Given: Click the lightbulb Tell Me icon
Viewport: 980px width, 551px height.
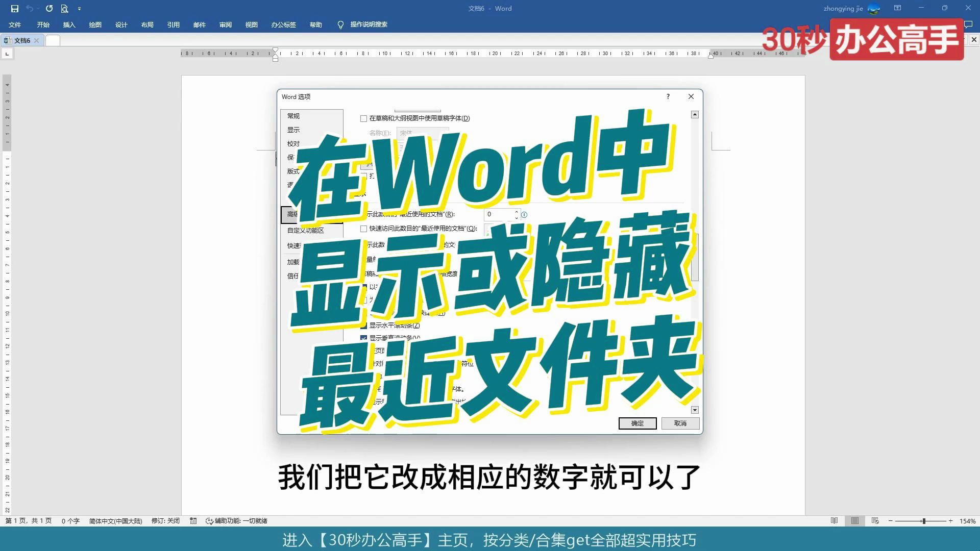Looking at the screenshot, I should 340,25.
